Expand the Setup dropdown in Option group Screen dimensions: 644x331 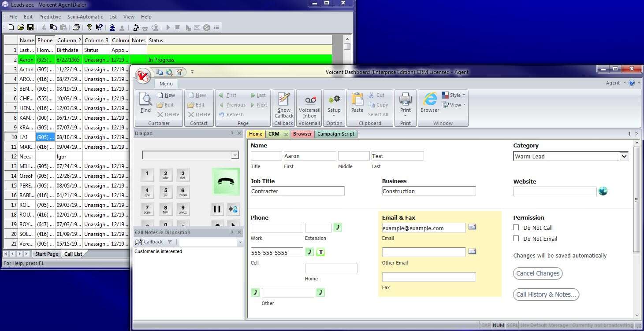[x=334, y=116]
